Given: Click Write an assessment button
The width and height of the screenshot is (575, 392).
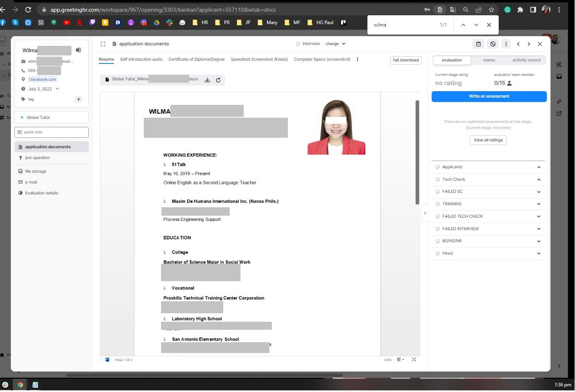Looking at the screenshot, I should click(489, 96).
